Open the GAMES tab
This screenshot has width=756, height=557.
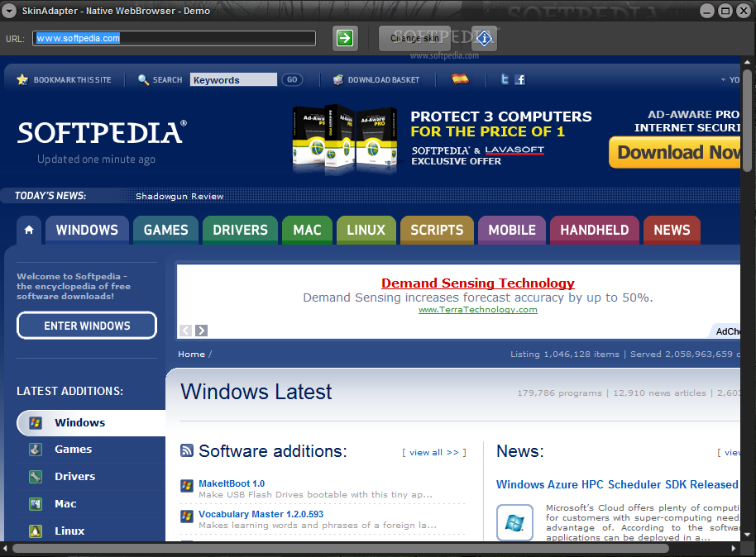(166, 230)
